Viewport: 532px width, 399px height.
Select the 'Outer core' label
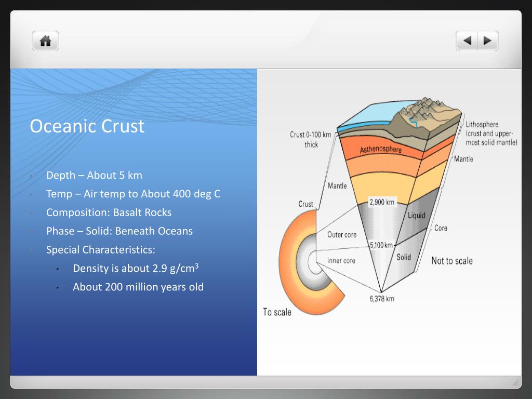click(x=342, y=235)
